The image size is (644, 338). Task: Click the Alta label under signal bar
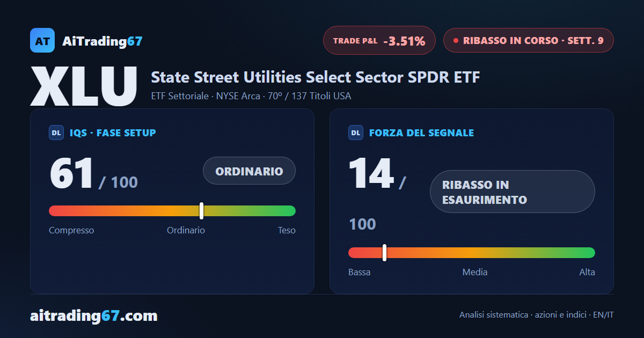pos(587,272)
